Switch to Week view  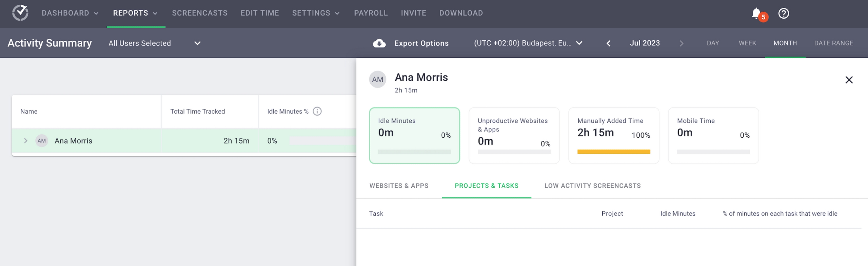tap(748, 43)
